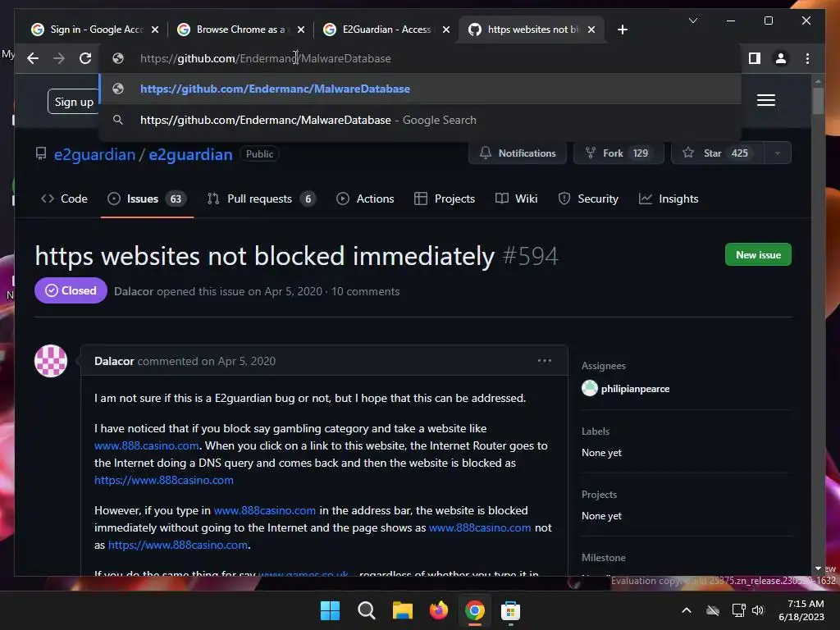The image size is (840, 630).
Task: Open the Chrome side panel icon
Action: [x=755, y=58]
